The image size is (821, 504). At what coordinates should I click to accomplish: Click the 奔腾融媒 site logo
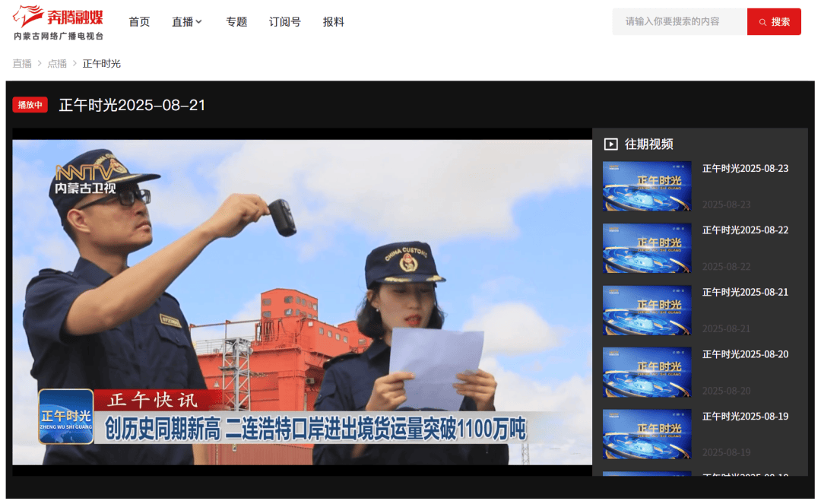[58, 22]
